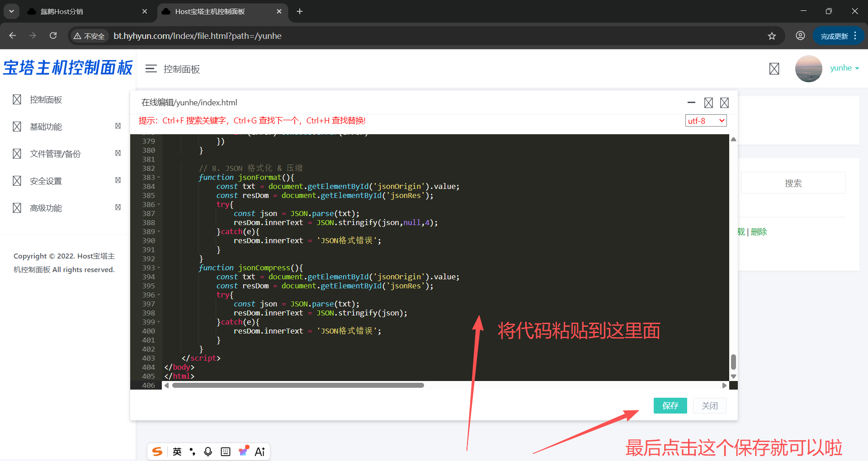Click the 完成更新 browser update button
Image resolution: width=868 pixels, height=461 pixels.
[x=834, y=36]
